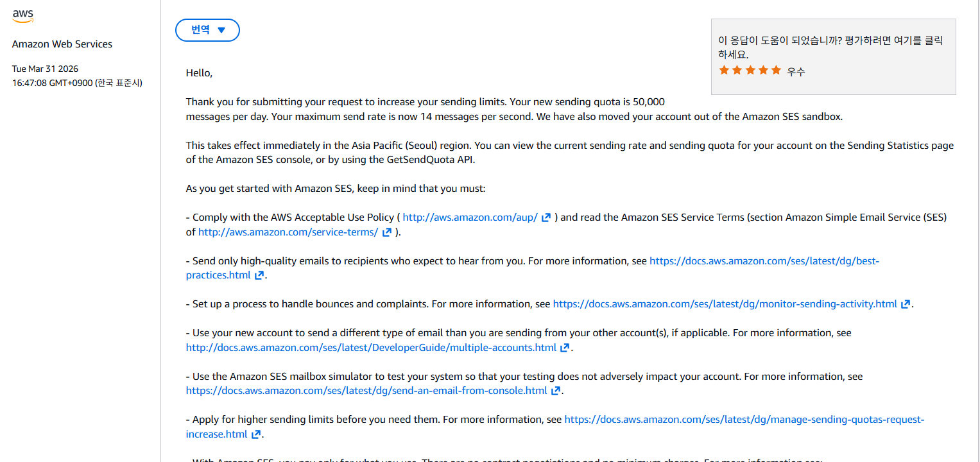This screenshot has width=980, height=462.
Task: Rate the response with the first star
Action: point(725,70)
